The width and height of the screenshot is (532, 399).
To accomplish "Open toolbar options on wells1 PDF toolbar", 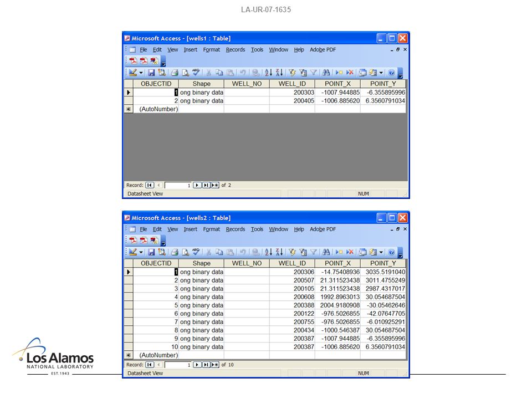I will [163, 61].
